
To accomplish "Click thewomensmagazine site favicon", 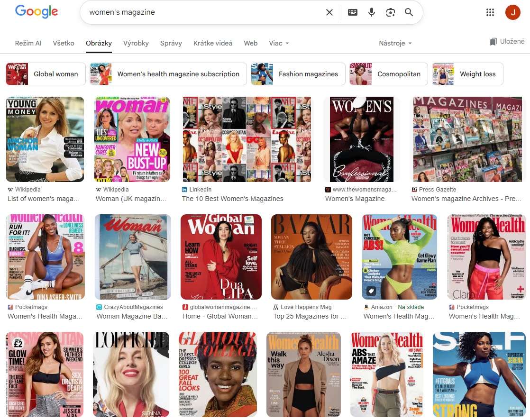I will click(x=328, y=190).
